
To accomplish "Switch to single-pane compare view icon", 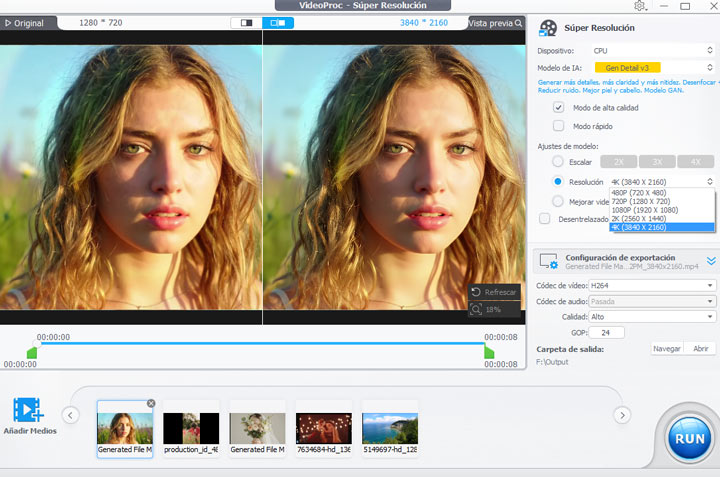I will click(247, 22).
